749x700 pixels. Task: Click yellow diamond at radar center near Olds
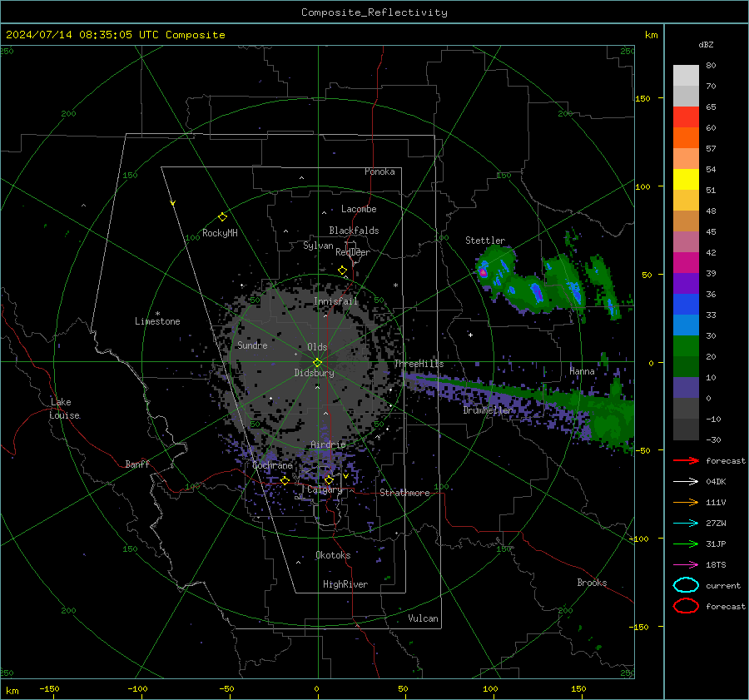click(317, 362)
